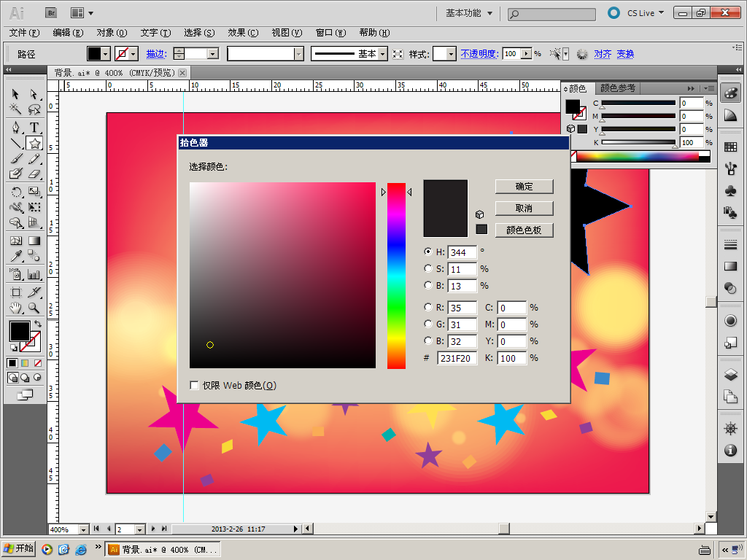The image size is (747, 560).
Task: Open the stroke color dropdown arrow
Action: pyautogui.click(x=134, y=54)
